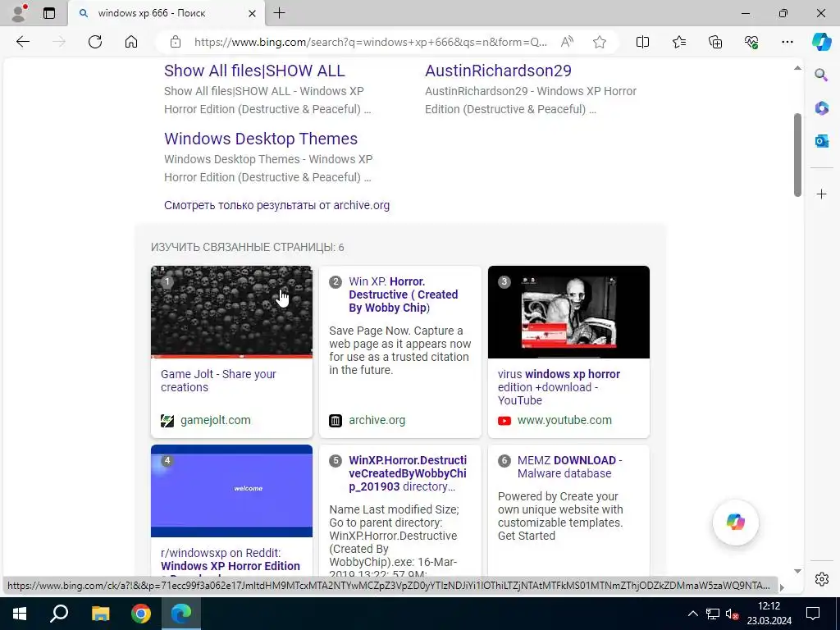Show hidden tray icons chevron

692,614
